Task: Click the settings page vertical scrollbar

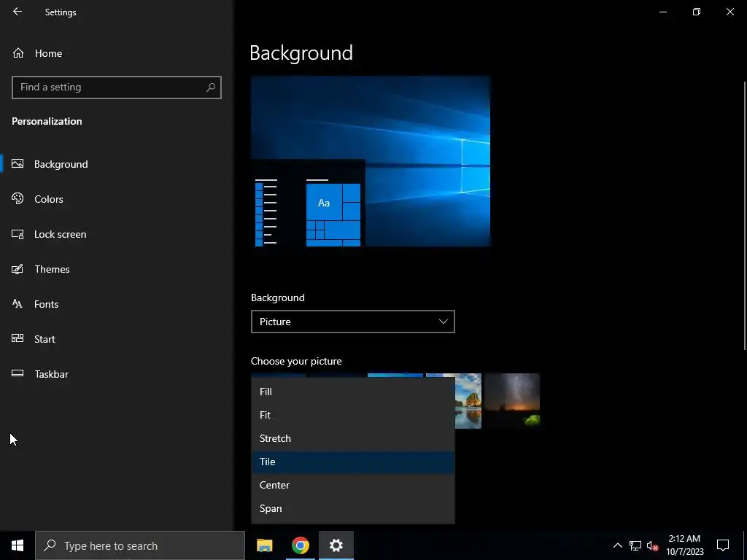Action: (x=745, y=216)
